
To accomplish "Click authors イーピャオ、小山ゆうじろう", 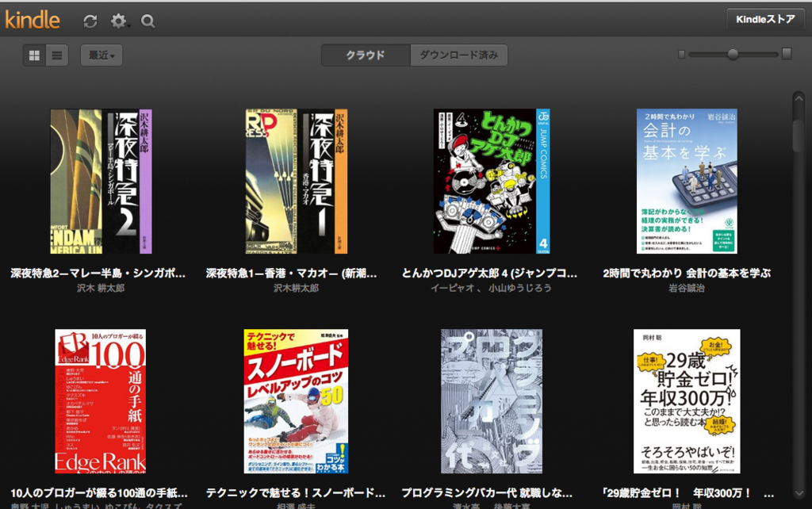I will pos(492,288).
